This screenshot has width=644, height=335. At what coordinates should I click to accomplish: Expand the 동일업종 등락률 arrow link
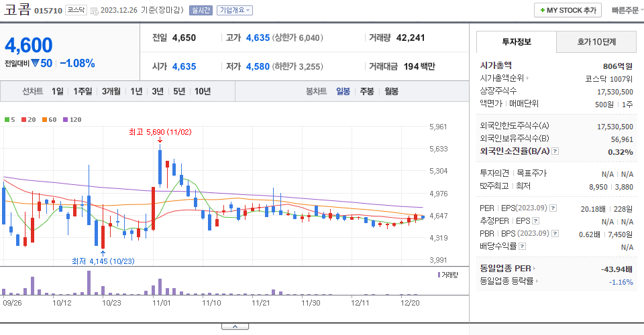[537, 281]
